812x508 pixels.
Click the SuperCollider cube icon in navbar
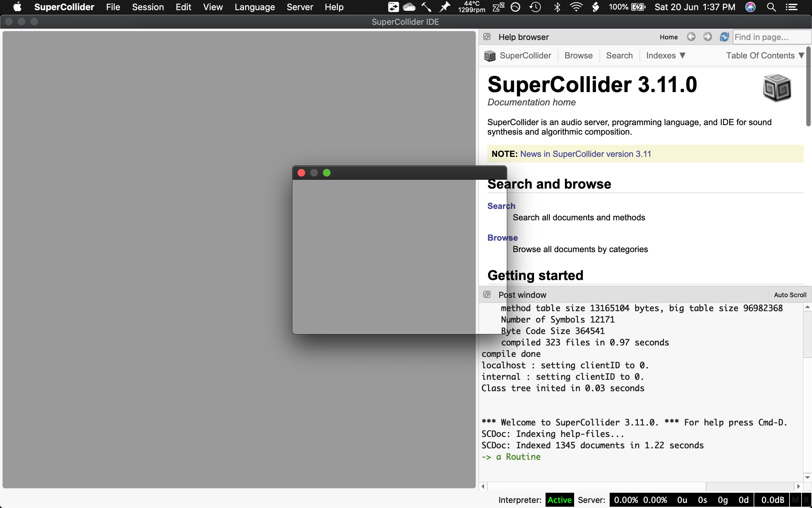click(x=490, y=56)
